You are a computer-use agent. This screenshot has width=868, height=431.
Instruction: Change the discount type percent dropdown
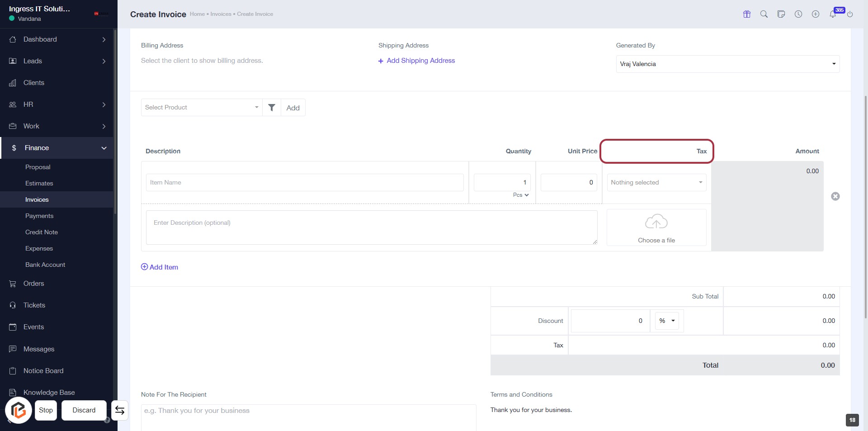click(x=666, y=321)
